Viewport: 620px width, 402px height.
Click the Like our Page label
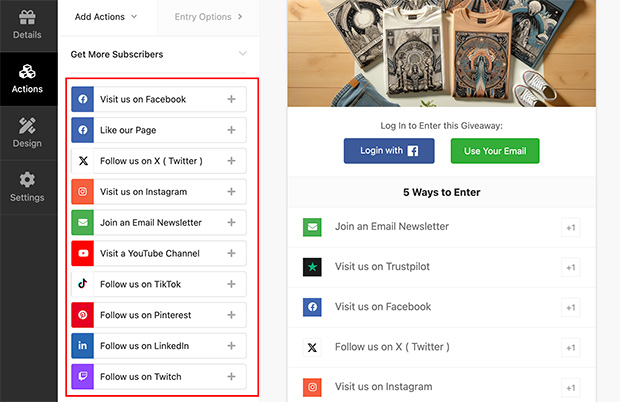point(128,130)
